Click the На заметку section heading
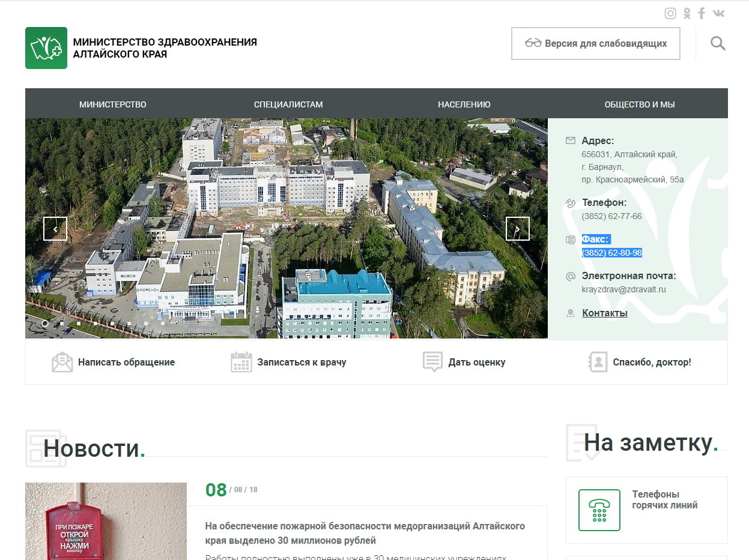This screenshot has height=560, width=749. point(650,443)
